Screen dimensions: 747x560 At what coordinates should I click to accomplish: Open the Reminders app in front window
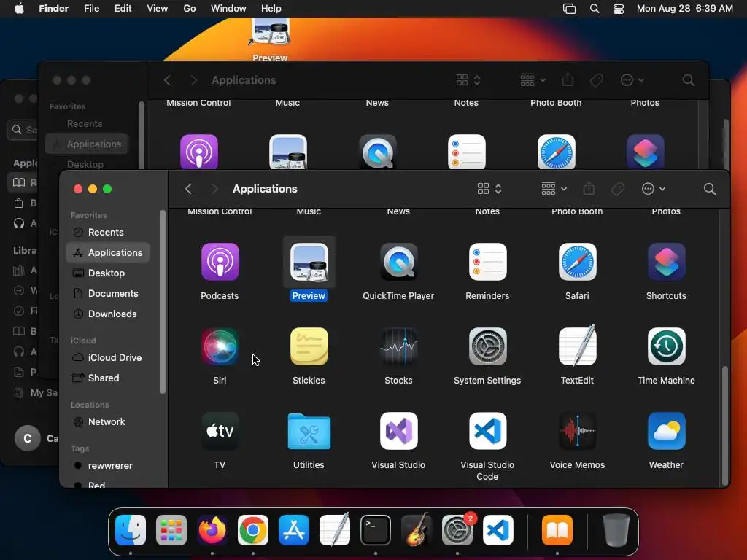click(x=487, y=262)
